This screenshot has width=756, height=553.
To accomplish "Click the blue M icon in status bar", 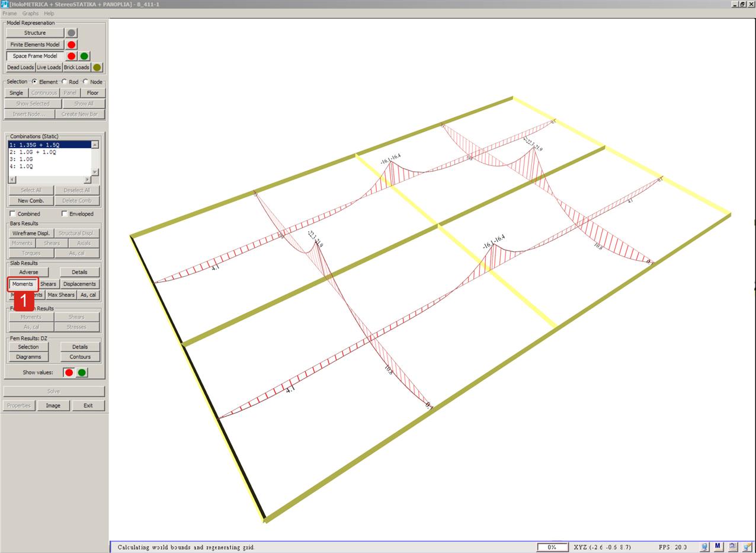I will (717, 546).
